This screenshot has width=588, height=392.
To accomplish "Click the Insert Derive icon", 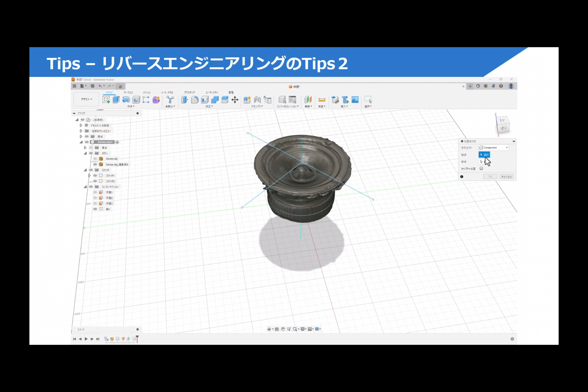I will coord(335,100).
